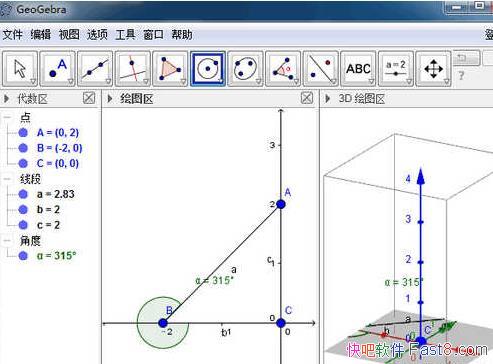Click point C at the origin

[281, 323]
